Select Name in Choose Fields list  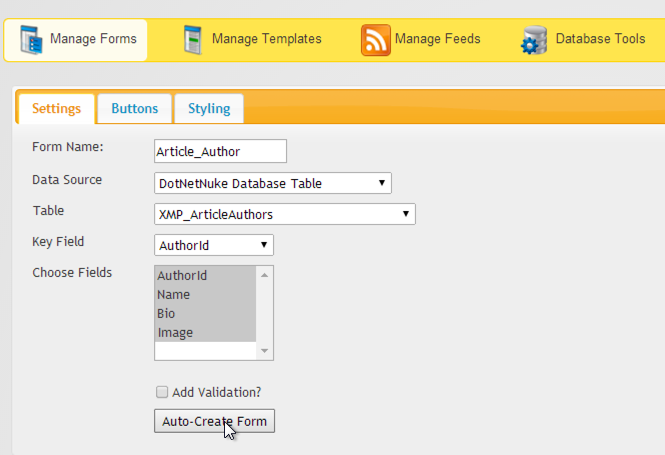tap(205, 295)
